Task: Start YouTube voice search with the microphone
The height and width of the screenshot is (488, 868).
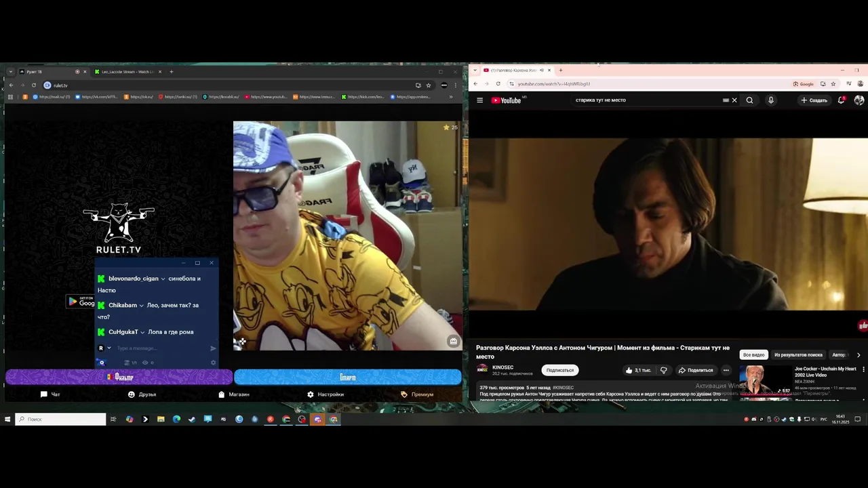Action: pos(770,100)
